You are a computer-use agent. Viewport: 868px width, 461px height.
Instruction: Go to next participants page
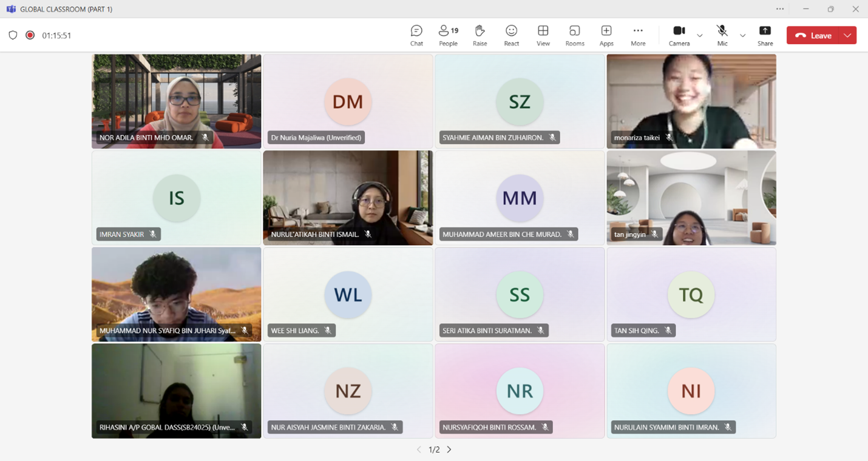pyautogui.click(x=449, y=449)
